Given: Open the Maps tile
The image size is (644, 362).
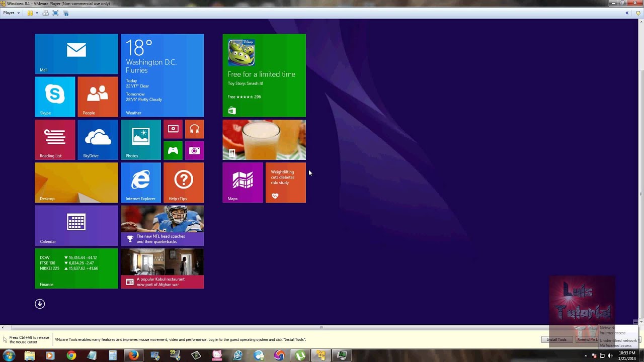Looking at the screenshot, I should [243, 183].
